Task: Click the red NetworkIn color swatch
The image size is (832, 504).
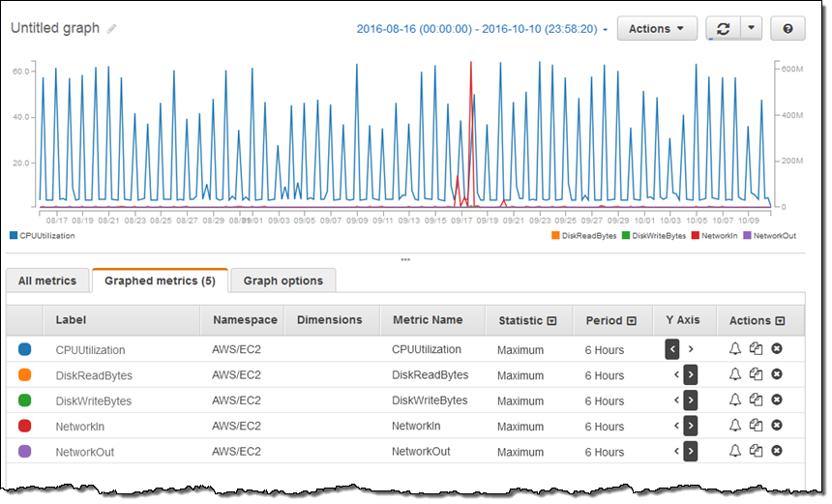Action: (x=25, y=426)
